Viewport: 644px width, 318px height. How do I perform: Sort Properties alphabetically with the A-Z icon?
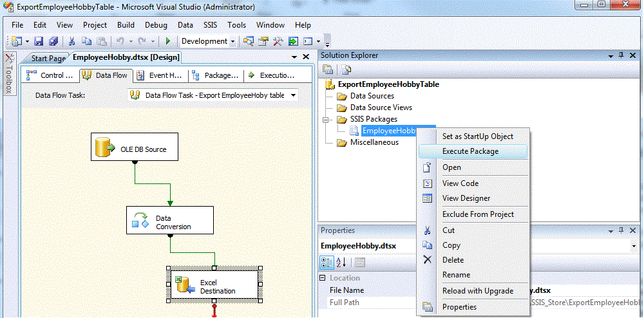(341, 262)
